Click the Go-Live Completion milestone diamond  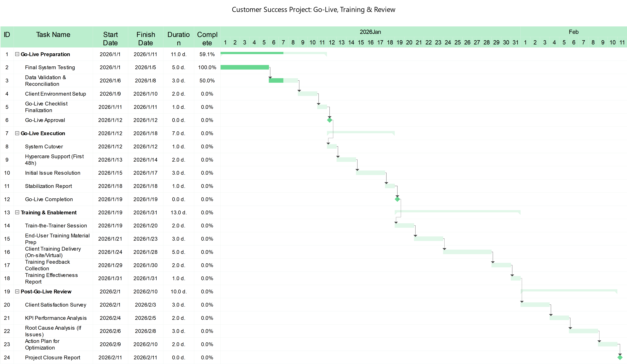coord(397,199)
